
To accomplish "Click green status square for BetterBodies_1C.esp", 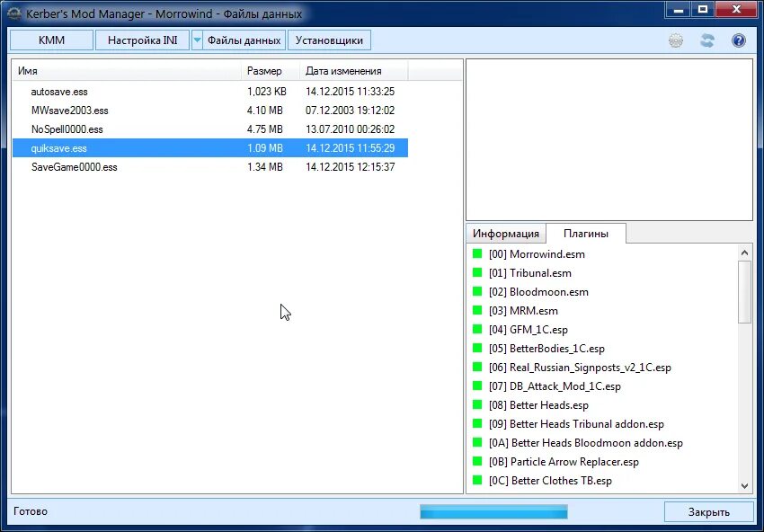I will (x=477, y=348).
